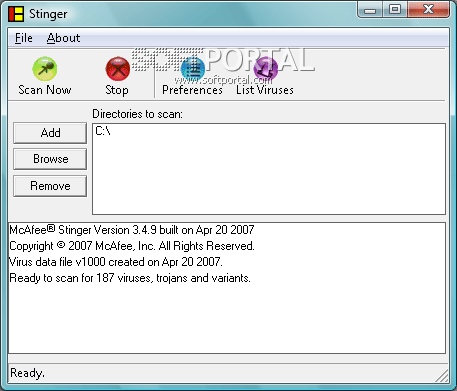This screenshot has height=391, width=457.
Task: Click the Stinger app icon in title bar
Action: point(16,14)
